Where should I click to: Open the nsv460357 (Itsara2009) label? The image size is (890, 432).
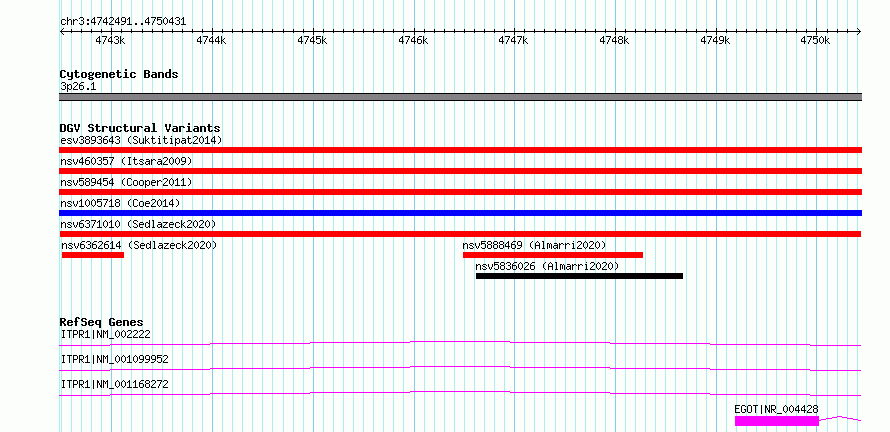tap(126, 161)
